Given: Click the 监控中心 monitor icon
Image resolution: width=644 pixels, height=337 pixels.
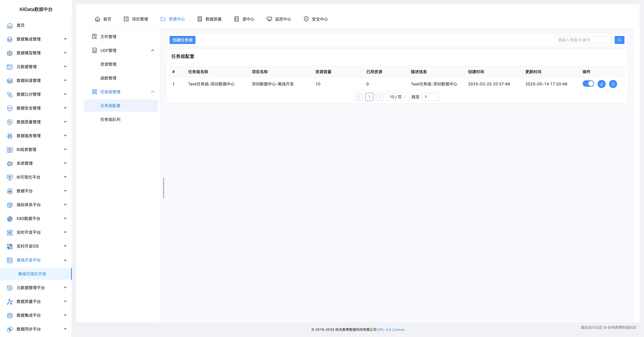Looking at the screenshot, I should tap(269, 19).
